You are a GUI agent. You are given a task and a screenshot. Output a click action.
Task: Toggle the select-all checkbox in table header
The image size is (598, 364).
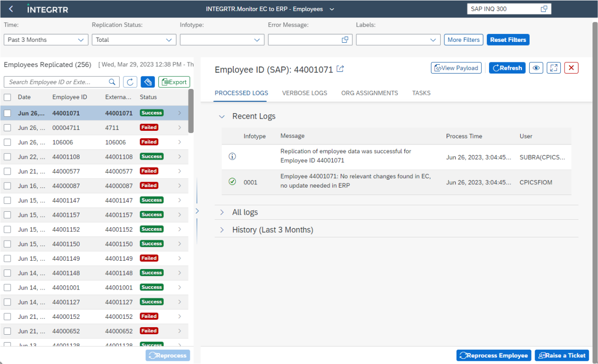[7, 97]
